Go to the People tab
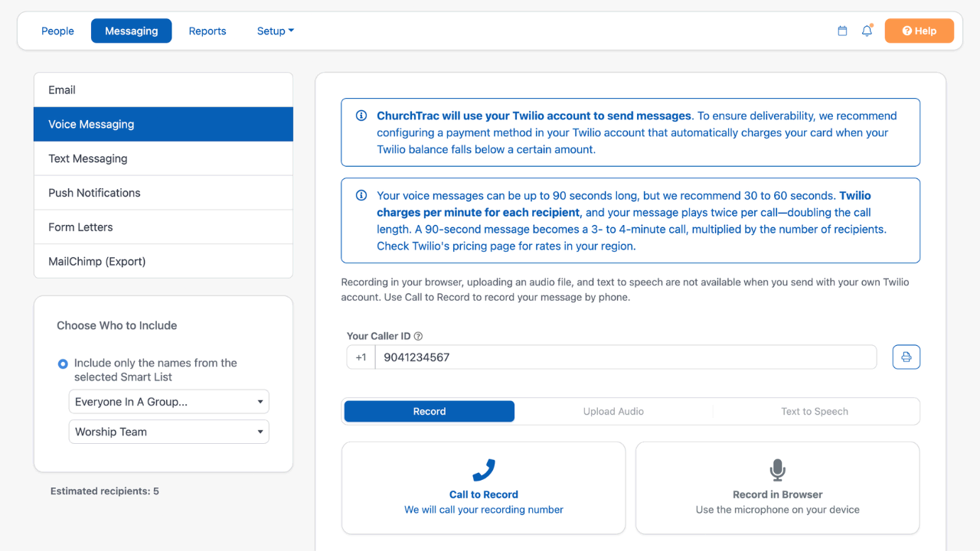Image resolution: width=980 pixels, height=551 pixels. tap(57, 31)
